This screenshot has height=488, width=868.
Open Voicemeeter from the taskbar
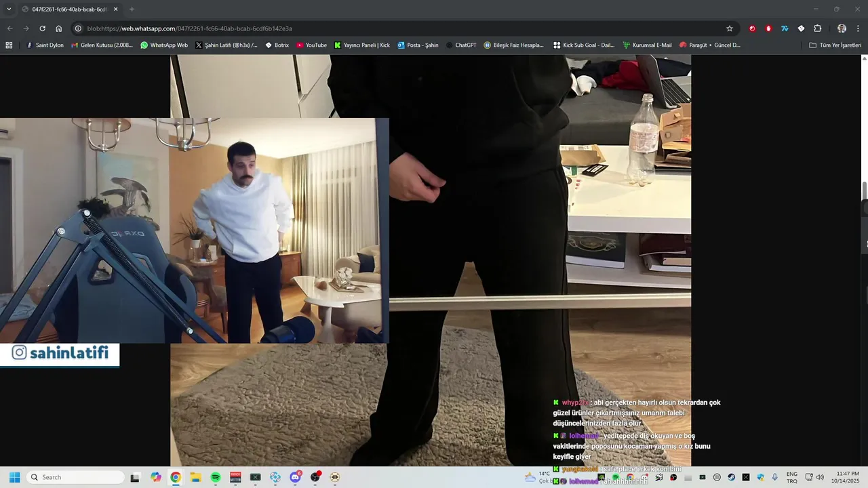tap(235, 477)
